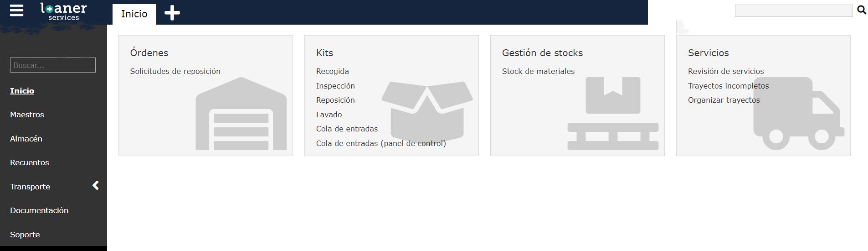Click the magnifying glass search icon
Viewport: 868px width, 251px height.
861,10
